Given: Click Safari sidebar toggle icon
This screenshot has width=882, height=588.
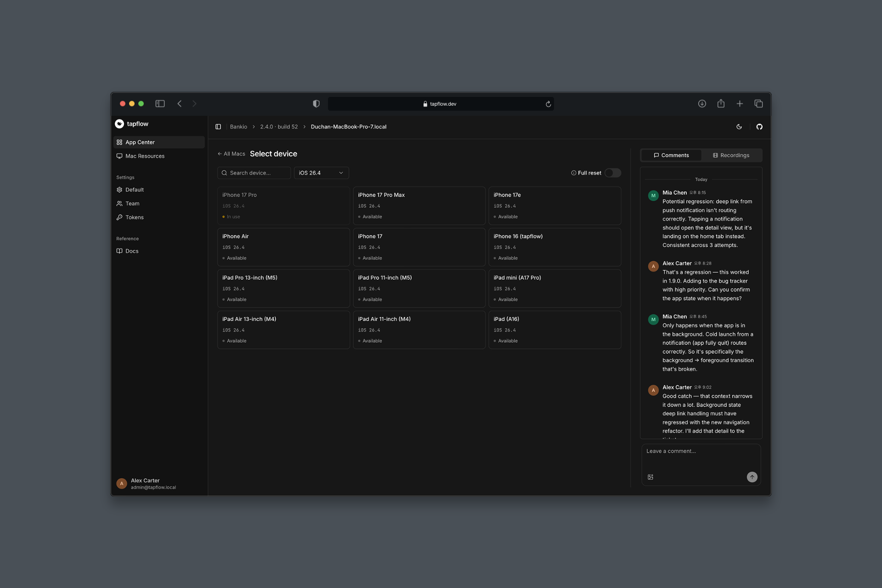Looking at the screenshot, I should 160,104.
